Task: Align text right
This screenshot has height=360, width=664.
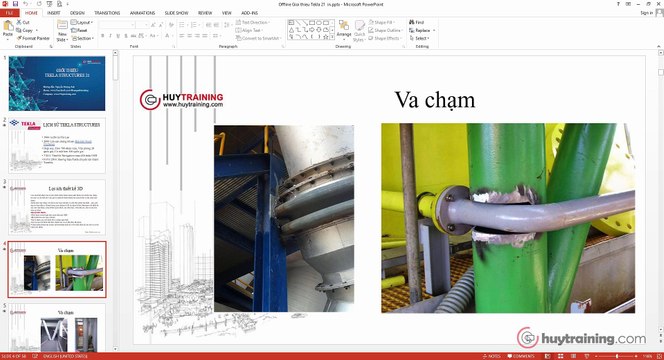Action: click(197, 36)
